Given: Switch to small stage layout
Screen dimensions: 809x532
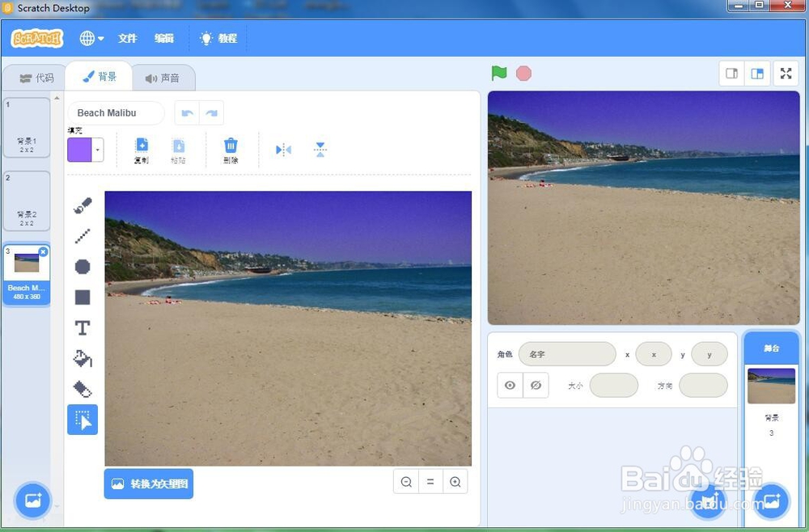Looking at the screenshot, I should pos(731,74).
